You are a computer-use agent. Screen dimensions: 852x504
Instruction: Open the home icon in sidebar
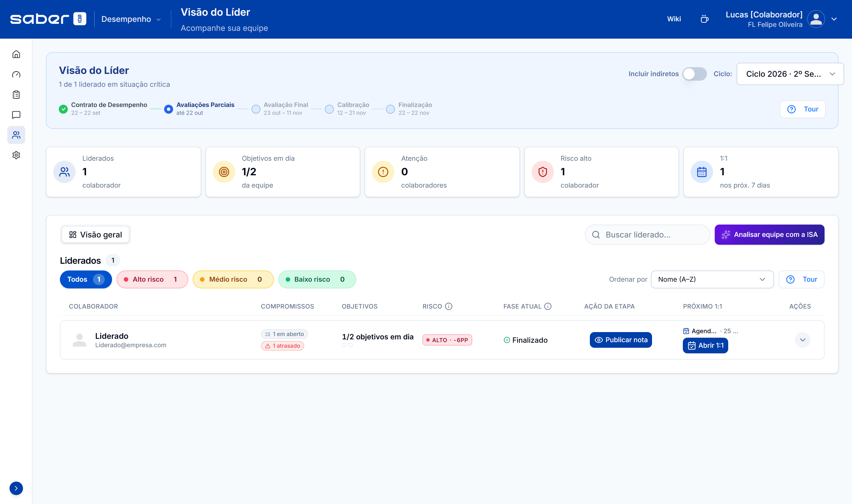(16, 54)
